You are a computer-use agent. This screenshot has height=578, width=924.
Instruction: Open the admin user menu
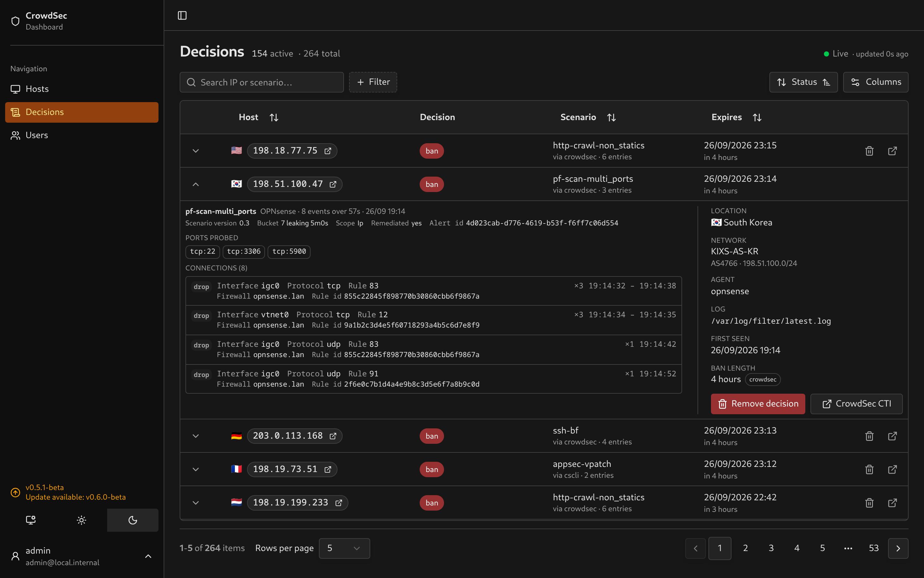82,556
